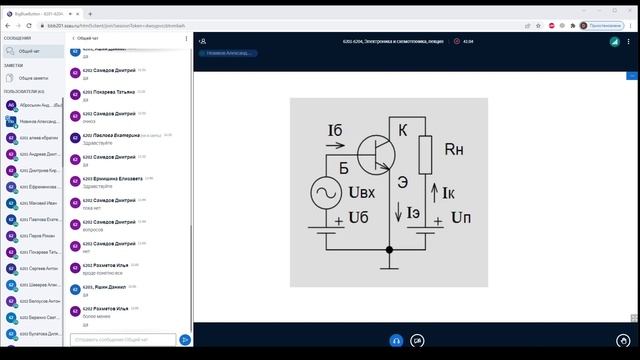This screenshot has width=640, height=360.
Task: Open the BigBlueButton options three-dot menu
Action: coord(629,42)
